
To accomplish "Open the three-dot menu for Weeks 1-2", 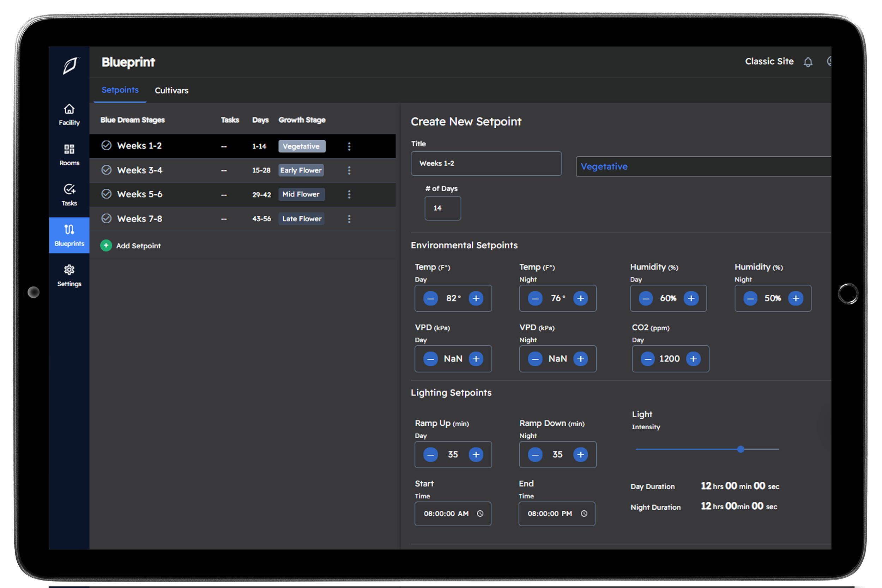I will [349, 146].
